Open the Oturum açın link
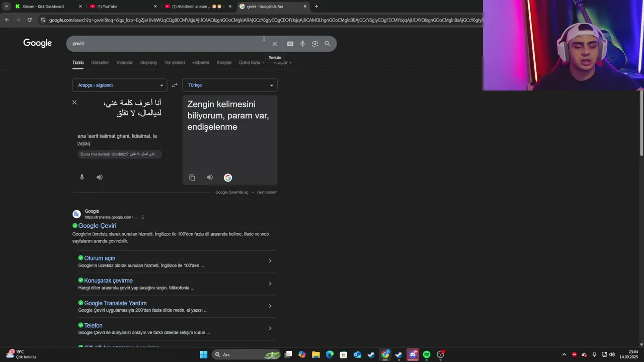Viewport: 644px width, 362px height. click(x=100, y=258)
